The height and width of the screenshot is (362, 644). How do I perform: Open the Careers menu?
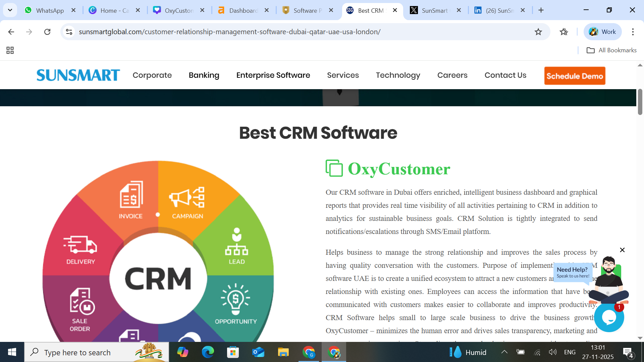tap(452, 75)
